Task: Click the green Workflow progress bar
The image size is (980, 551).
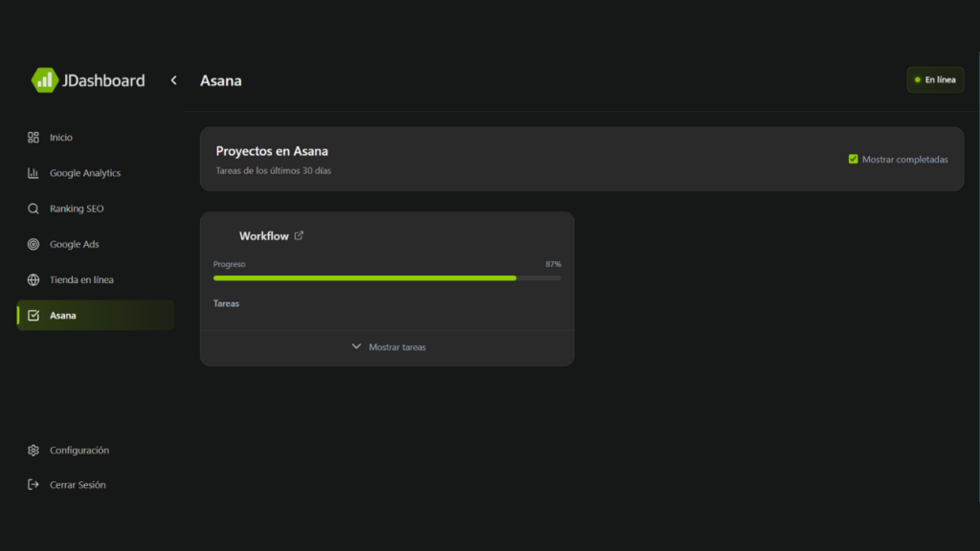Action: coord(364,277)
